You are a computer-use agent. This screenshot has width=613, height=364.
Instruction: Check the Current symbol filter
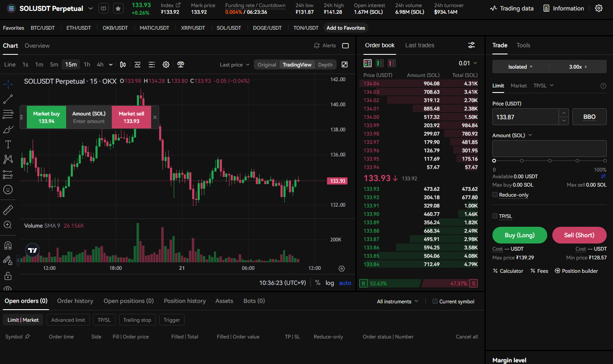(x=435, y=301)
